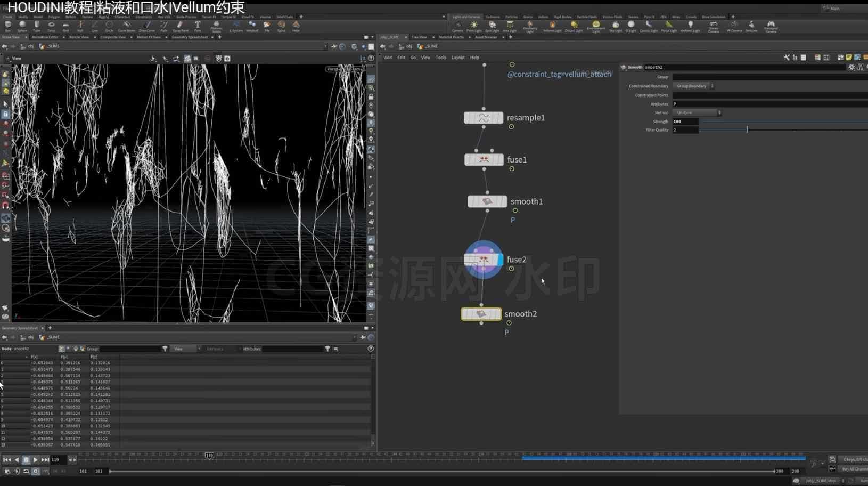Click the Key All Channels button

point(854,469)
